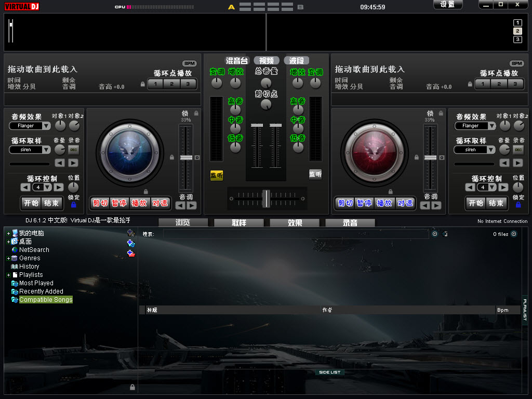This screenshot has height=399, width=532.
Task: Click the 对速 sync button on right deck
Action: pos(405,204)
